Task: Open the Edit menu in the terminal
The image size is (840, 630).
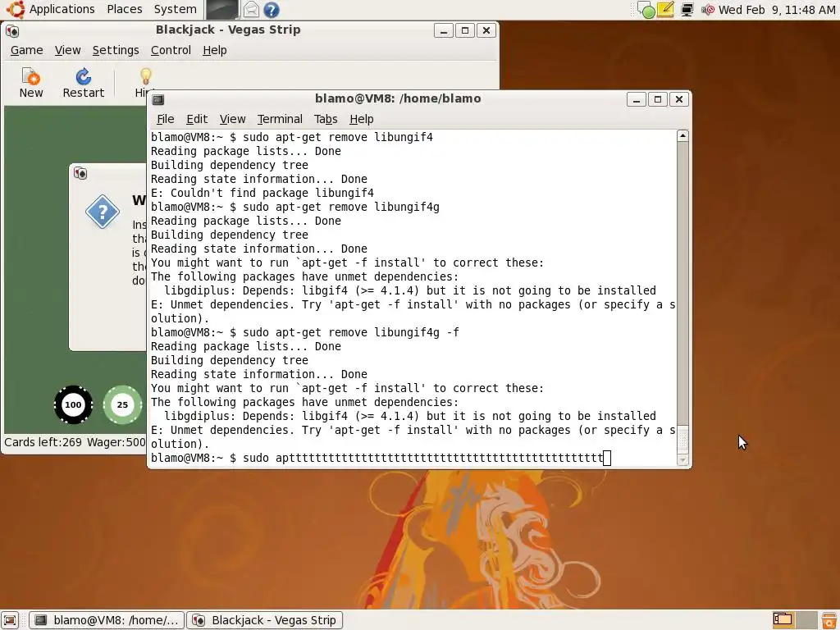Action: [197, 119]
